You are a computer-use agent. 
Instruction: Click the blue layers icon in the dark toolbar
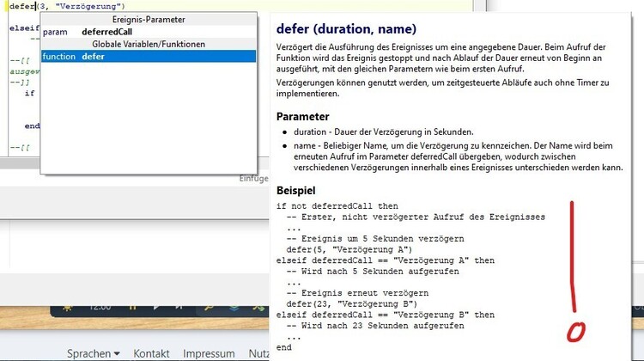(234, 308)
